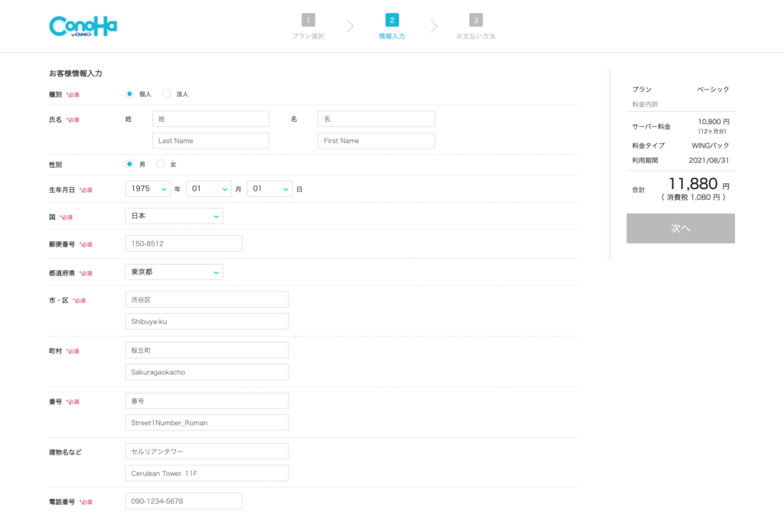The image size is (784, 532).
Task: Click the postal code field 150-8512
Action: [184, 243]
